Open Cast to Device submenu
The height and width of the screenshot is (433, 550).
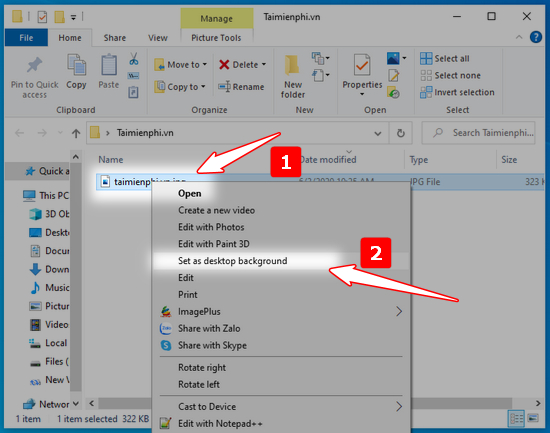coord(281,406)
